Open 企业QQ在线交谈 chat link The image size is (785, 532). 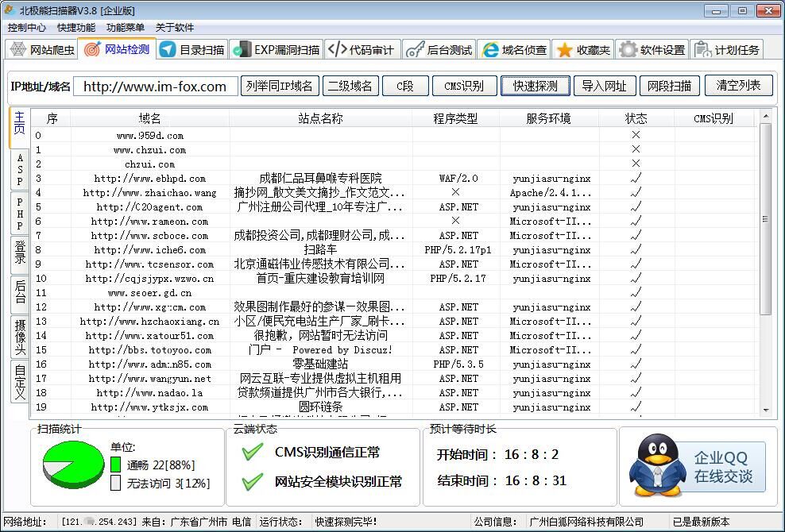pyautogui.click(x=723, y=466)
